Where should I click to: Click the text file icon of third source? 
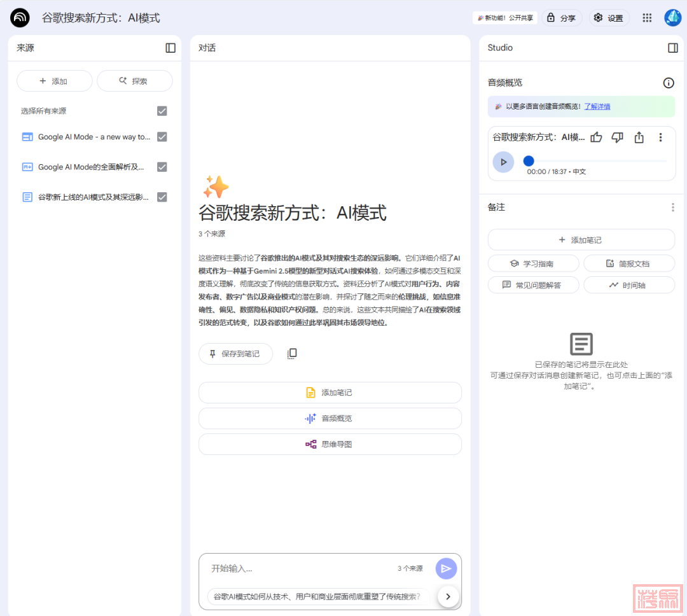point(27,197)
